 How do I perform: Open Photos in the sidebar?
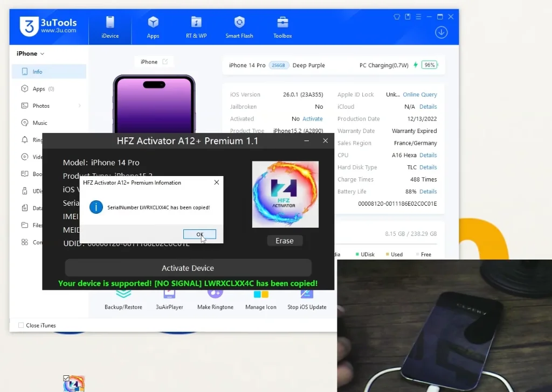pyautogui.click(x=49, y=106)
